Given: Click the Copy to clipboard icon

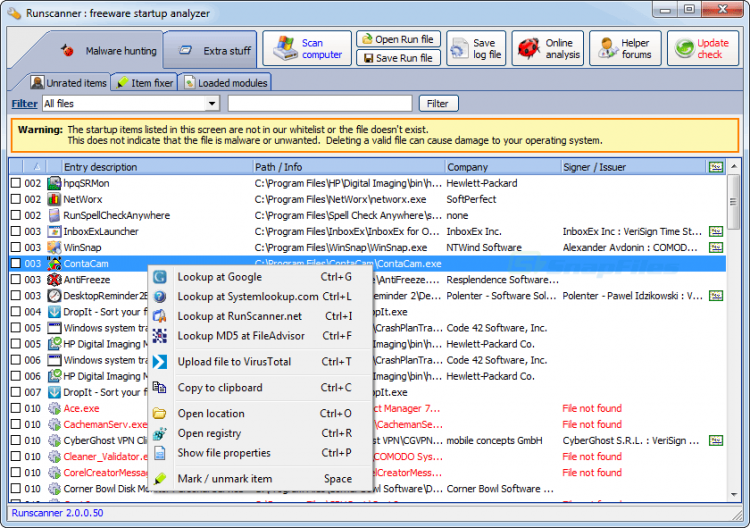Looking at the screenshot, I should (x=160, y=387).
